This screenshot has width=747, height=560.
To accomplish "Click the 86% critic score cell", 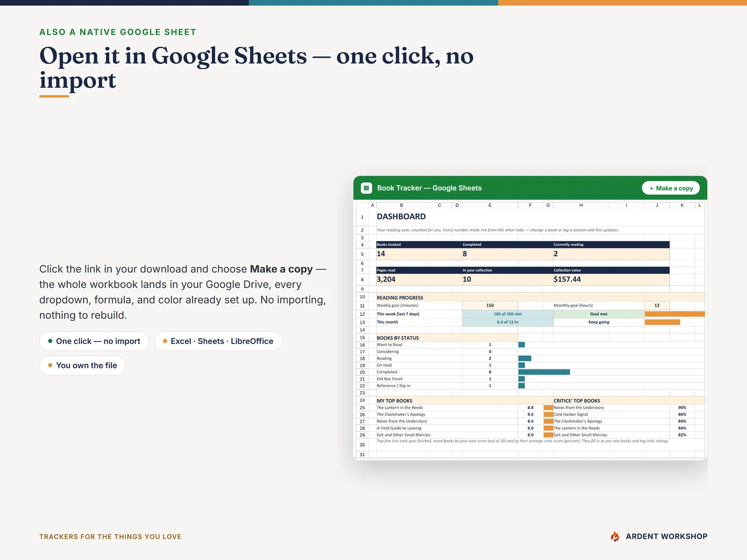I will [682, 414].
